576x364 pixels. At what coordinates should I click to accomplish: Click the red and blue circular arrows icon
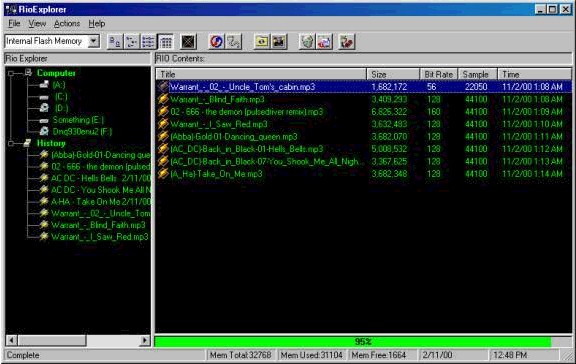click(x=216, y=42)
